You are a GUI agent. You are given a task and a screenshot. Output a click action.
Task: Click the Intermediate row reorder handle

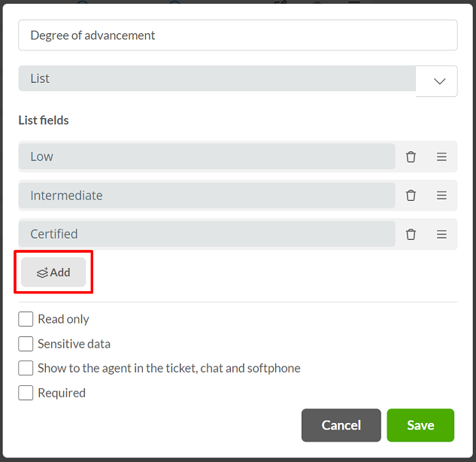coord(441,196)
